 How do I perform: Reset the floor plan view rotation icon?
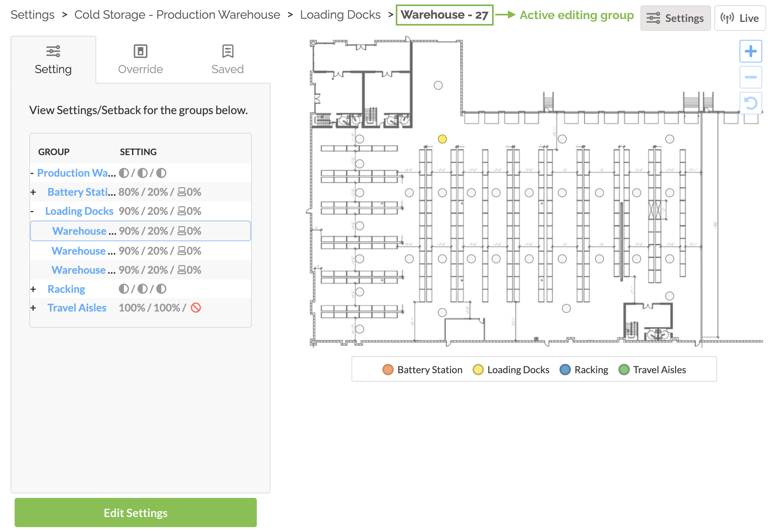(750, 103)
